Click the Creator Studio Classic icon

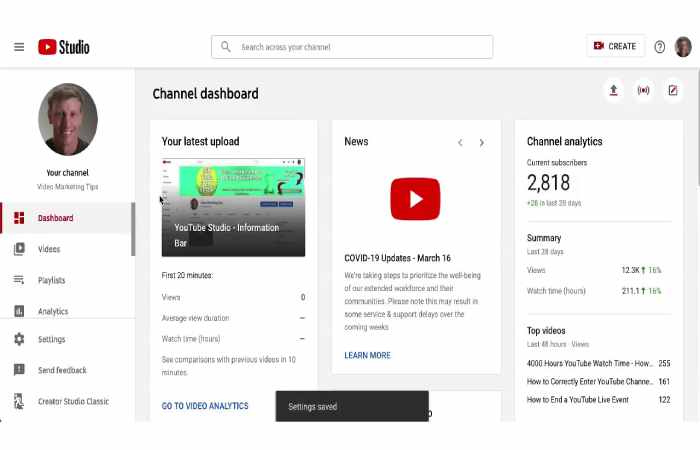point(19,401)
